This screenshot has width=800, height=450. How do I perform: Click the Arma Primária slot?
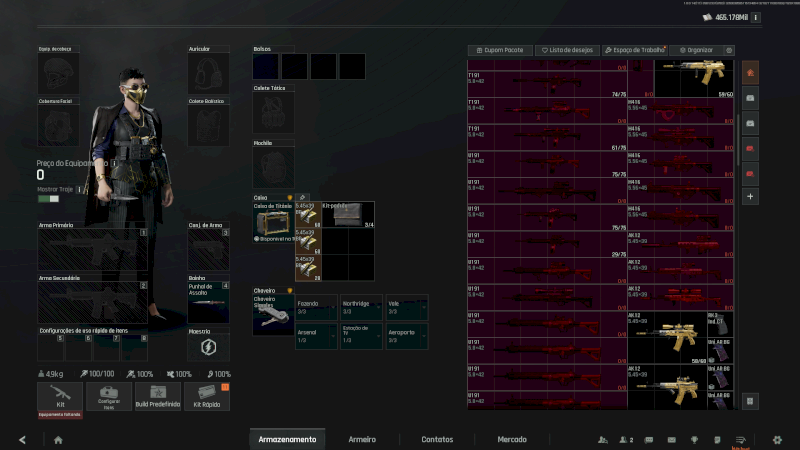click(x=92, y=249)
